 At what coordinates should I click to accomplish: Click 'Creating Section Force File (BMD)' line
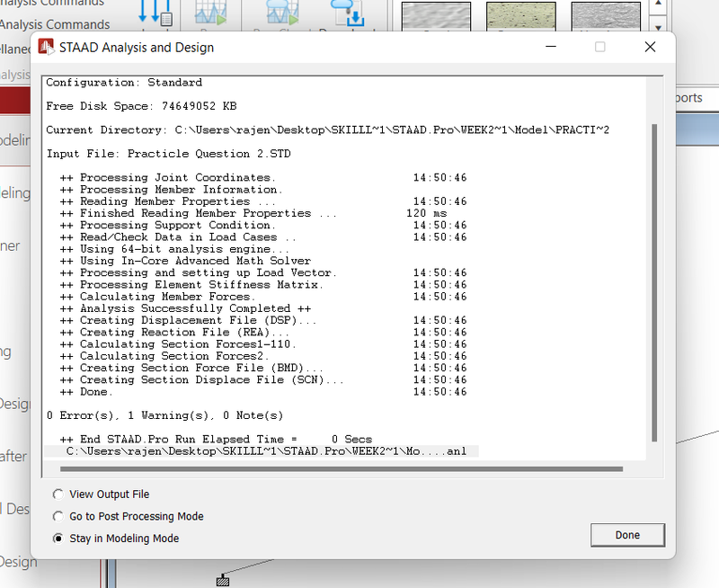pyautogui.click(x=263, y=368)
